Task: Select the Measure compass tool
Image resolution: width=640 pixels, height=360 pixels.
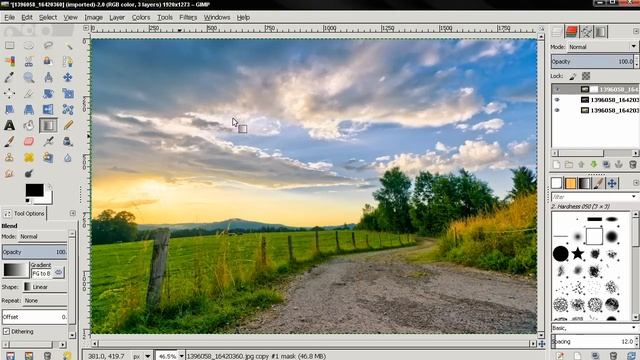Action: 48,77
